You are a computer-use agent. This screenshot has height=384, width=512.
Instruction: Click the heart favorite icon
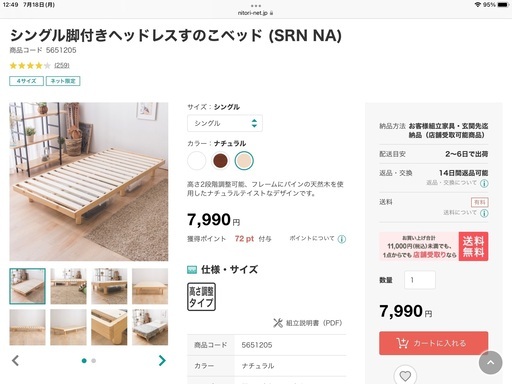pyautogui.click(x=405, y=376)
